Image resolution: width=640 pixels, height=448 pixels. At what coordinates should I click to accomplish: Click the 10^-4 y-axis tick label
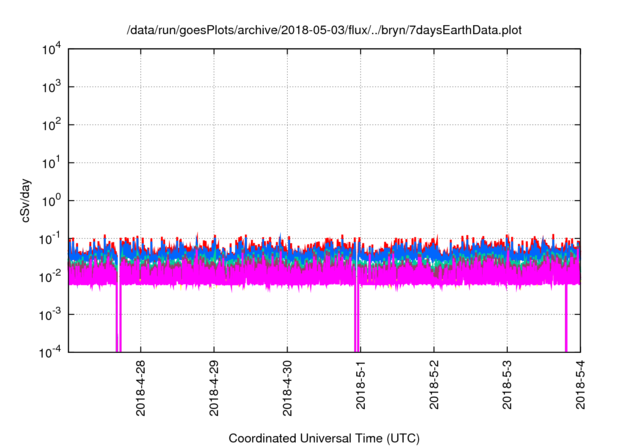point(50,352)
